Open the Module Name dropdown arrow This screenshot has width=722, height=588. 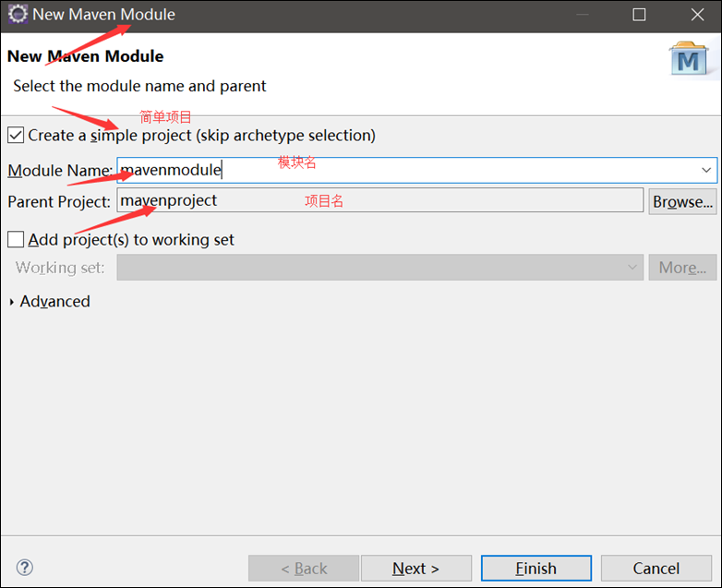coord(706,170)
